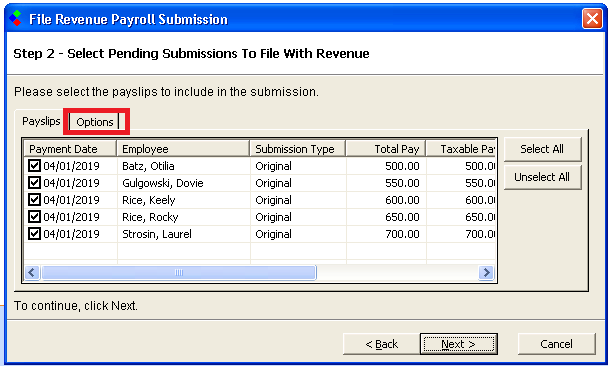Uncheck the Gulgowski, Dovie payslip checkbox

point(35,183)
